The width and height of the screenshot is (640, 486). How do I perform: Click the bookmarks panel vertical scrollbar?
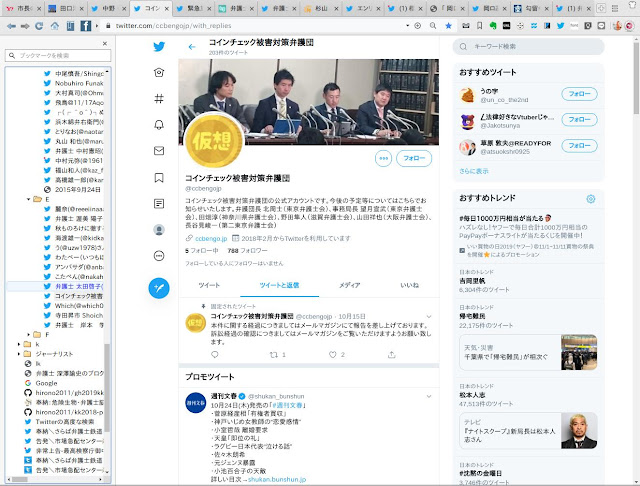[107, 388]
